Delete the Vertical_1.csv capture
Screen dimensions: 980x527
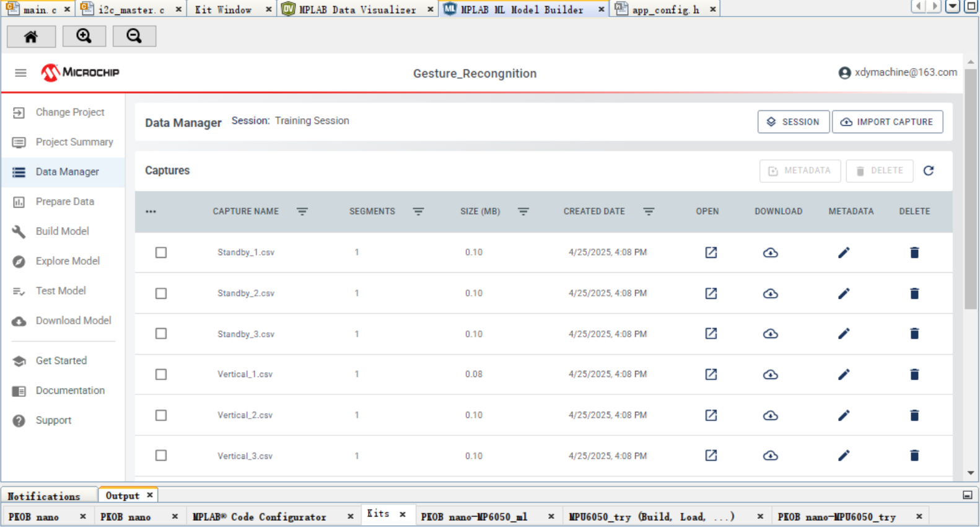click(x=914, y=374)
